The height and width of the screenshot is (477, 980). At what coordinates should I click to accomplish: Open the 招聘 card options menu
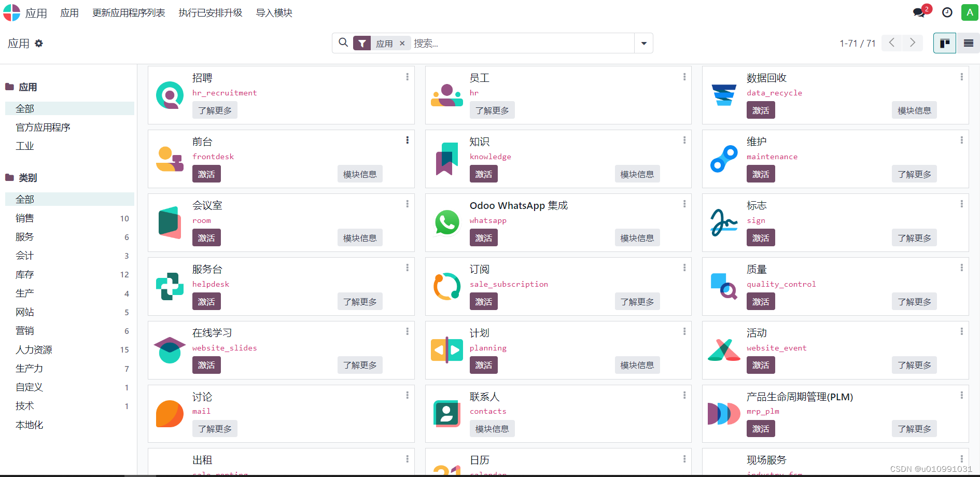407,77
